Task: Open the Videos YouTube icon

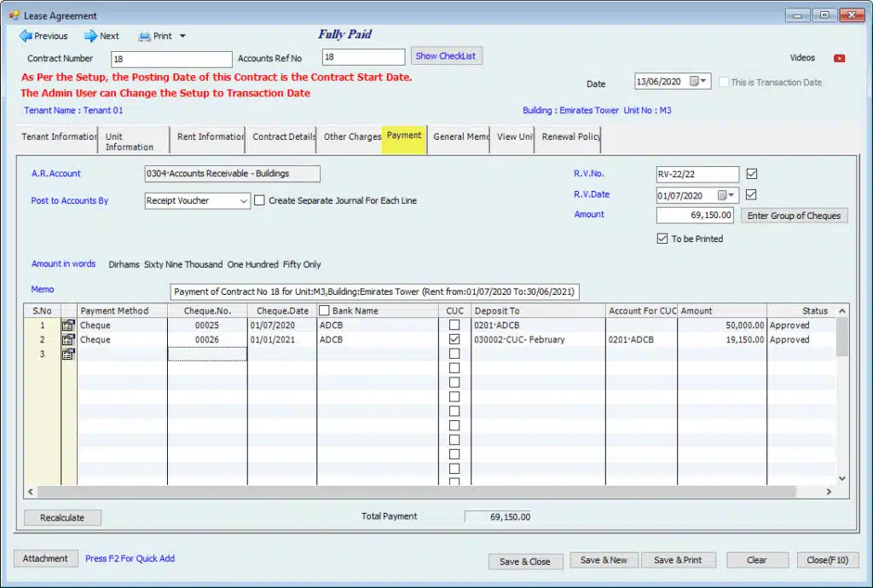Action: coord(839,59)
